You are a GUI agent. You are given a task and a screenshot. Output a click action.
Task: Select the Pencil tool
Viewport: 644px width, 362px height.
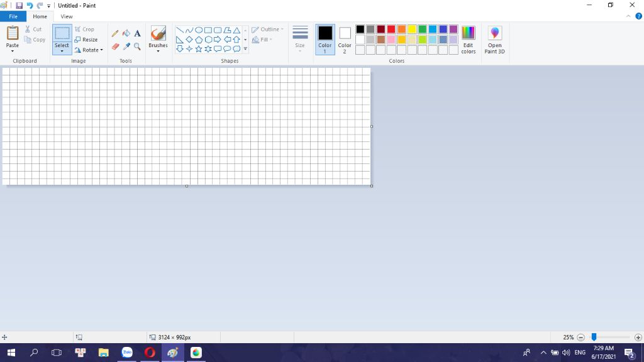115,34
